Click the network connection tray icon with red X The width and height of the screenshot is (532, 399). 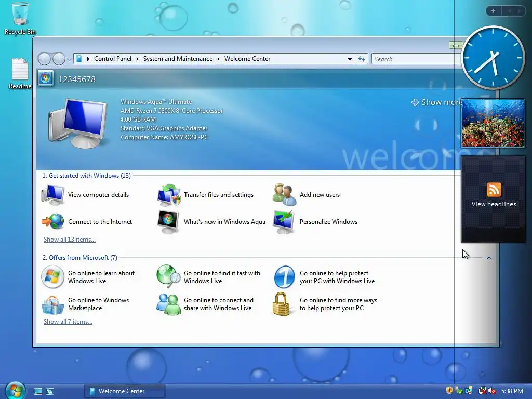click(x=482, y=391)
